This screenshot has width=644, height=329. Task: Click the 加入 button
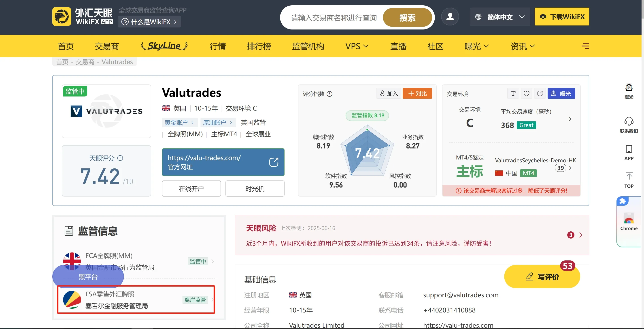pyautogui.click(x=389, y=94)
